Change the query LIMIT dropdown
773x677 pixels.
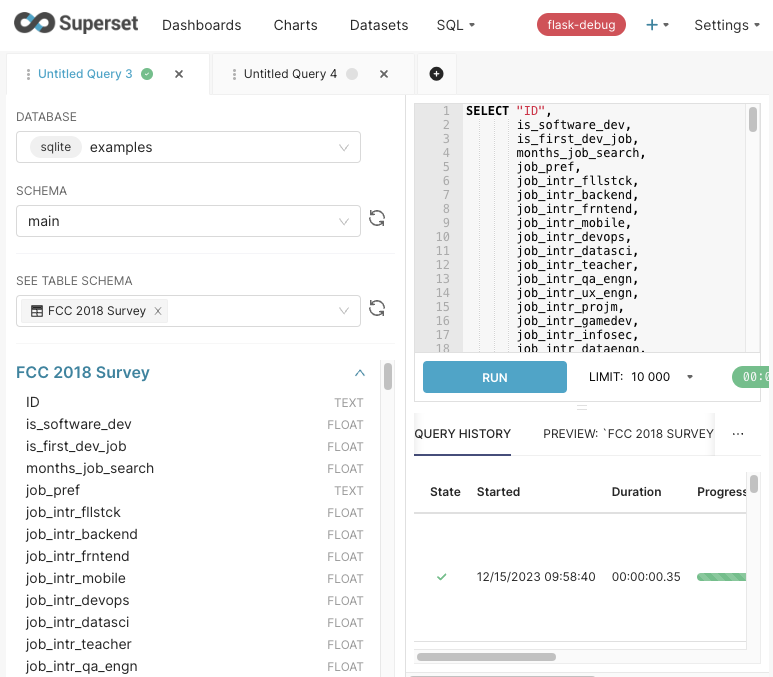[x=660, y=377]
